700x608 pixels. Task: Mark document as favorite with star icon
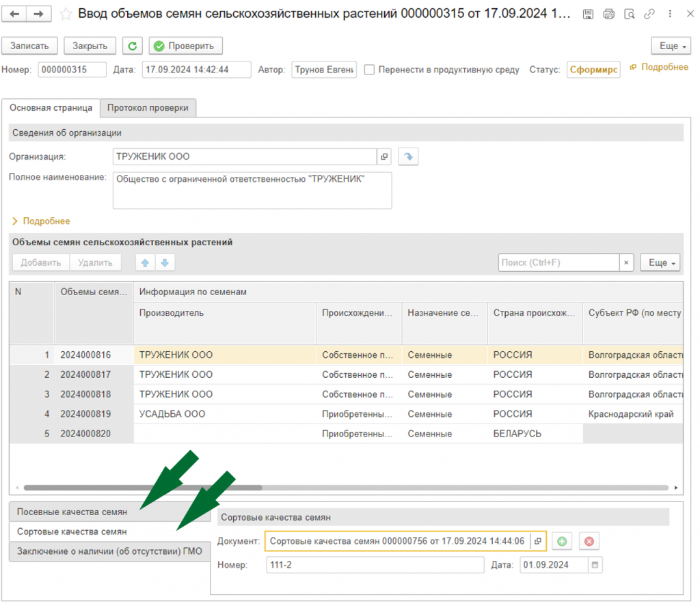[x=66, y=14]
